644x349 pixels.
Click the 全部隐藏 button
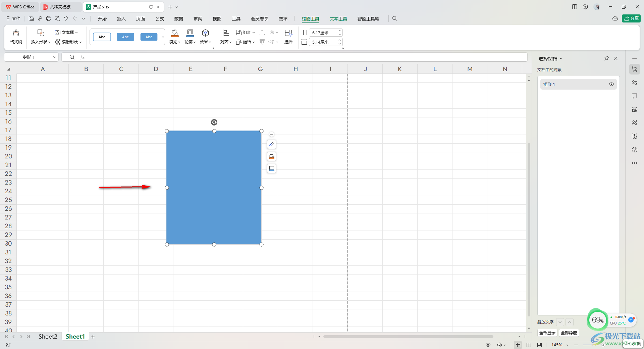[569, 333]
